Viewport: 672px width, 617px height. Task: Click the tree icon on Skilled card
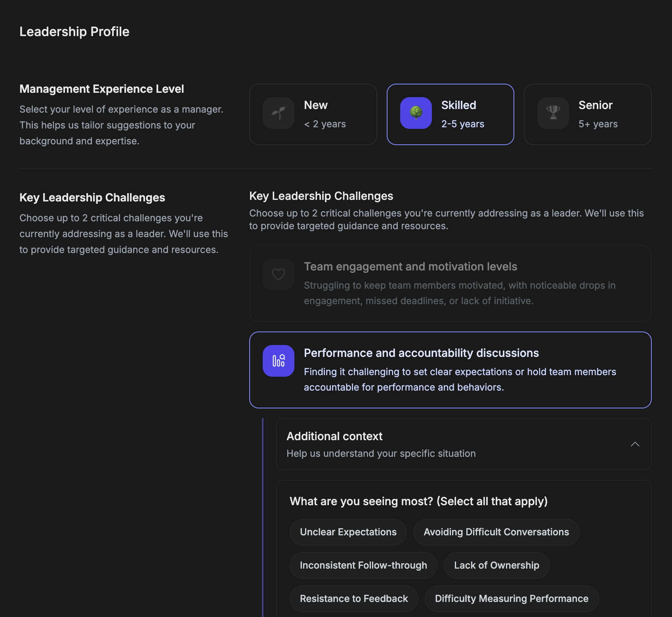click(416, 113)
